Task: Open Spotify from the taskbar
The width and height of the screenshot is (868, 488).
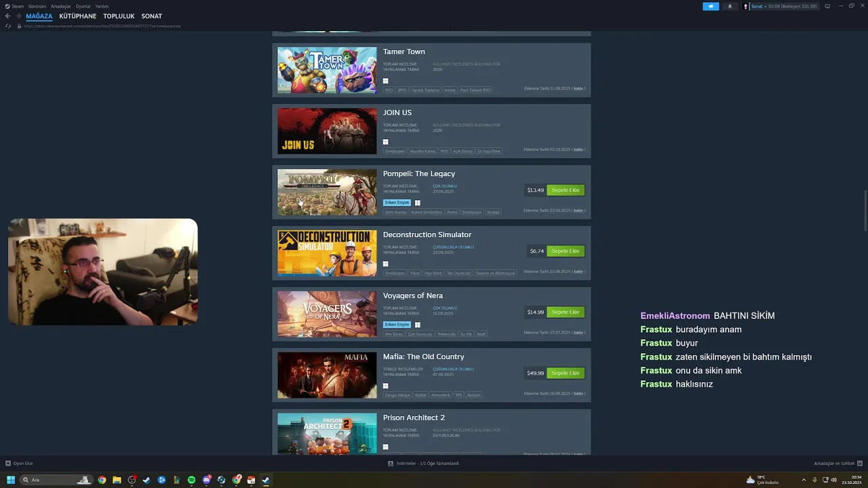Action: point(191,480)
